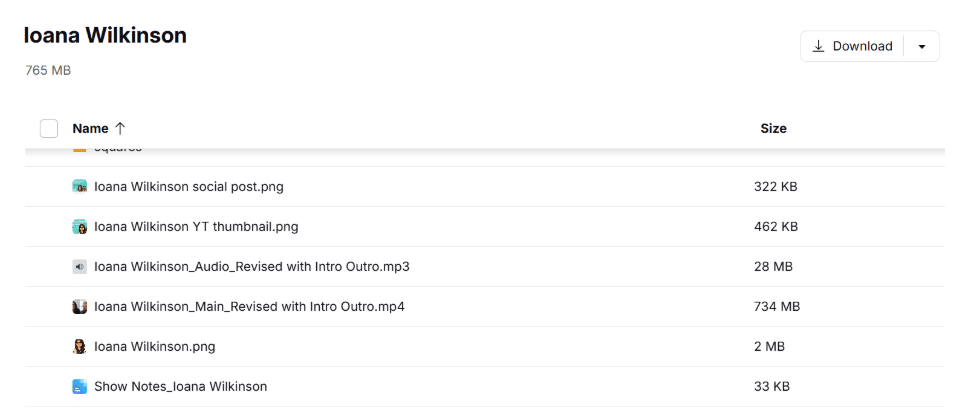The image size is (967, 409).
Task: Click the 462 KB size value
Action: [x=776, y=226]
